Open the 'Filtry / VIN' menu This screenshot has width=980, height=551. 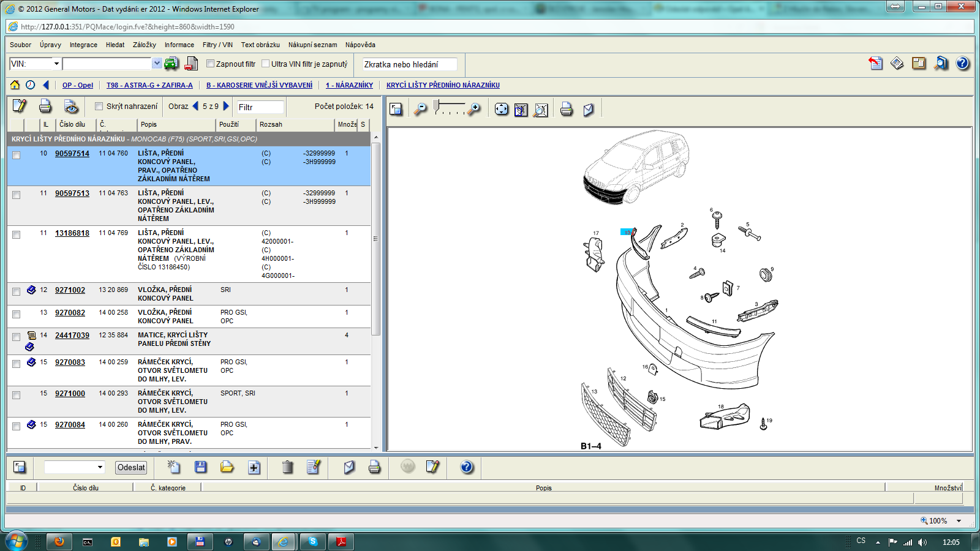(x=217, y=45)
